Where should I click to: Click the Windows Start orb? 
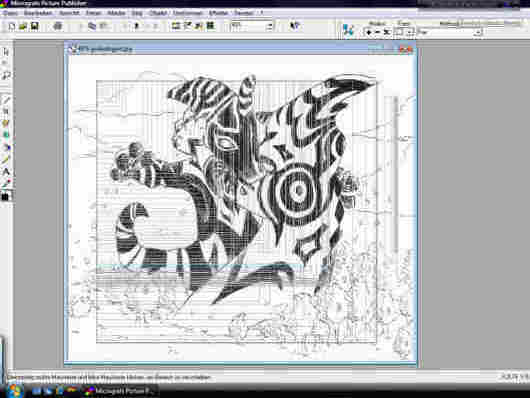coord(14,391)
